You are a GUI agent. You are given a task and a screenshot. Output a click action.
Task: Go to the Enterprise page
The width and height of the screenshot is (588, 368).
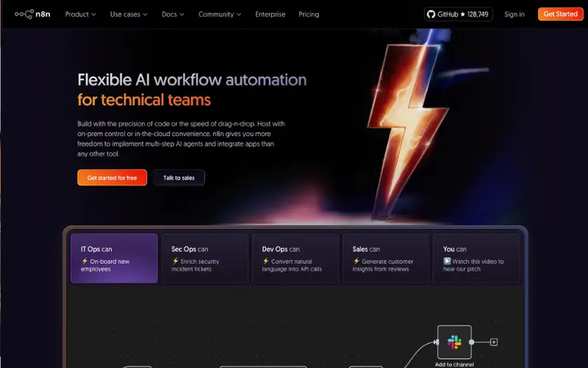pos(270,14)
